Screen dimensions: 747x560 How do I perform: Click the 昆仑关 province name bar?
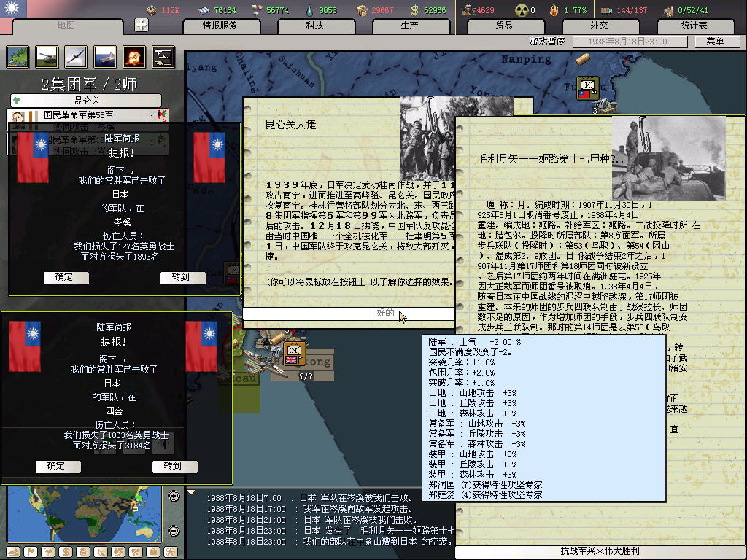tap(86, 101)
